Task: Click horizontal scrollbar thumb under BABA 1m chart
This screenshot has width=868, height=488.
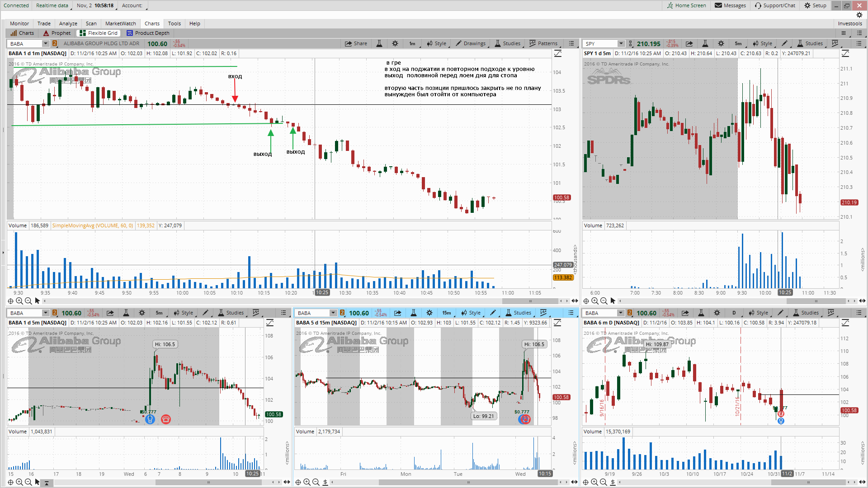Action: (530, 300)
